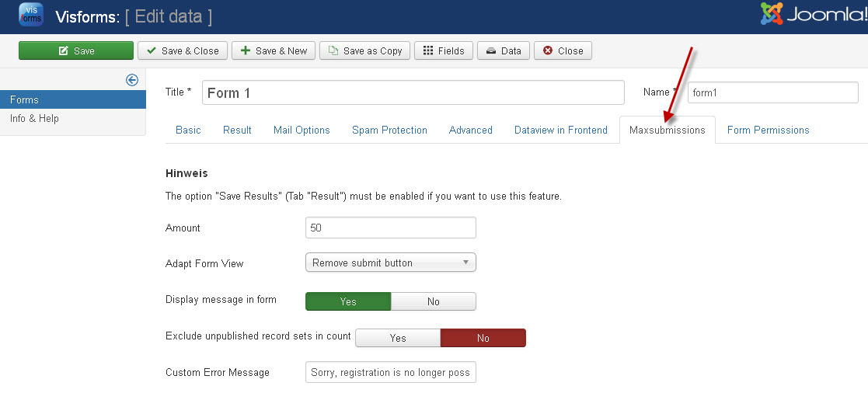Set Exclude unpublished record sets to Yes
Image resolution: width=868 pixels, height=400 pixels.
pyautogui.click(x=398, y=338)
